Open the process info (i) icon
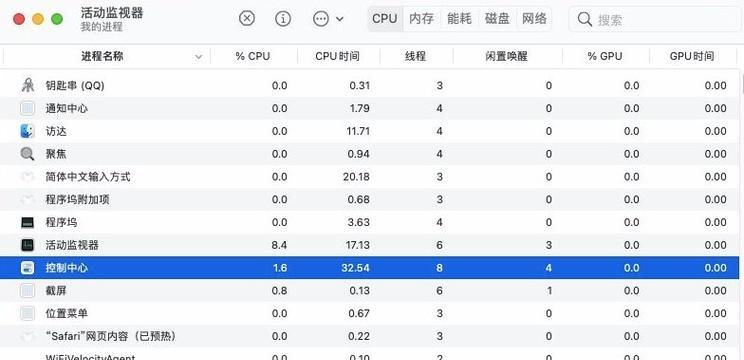The image size is (744, 360). (283, 18)
